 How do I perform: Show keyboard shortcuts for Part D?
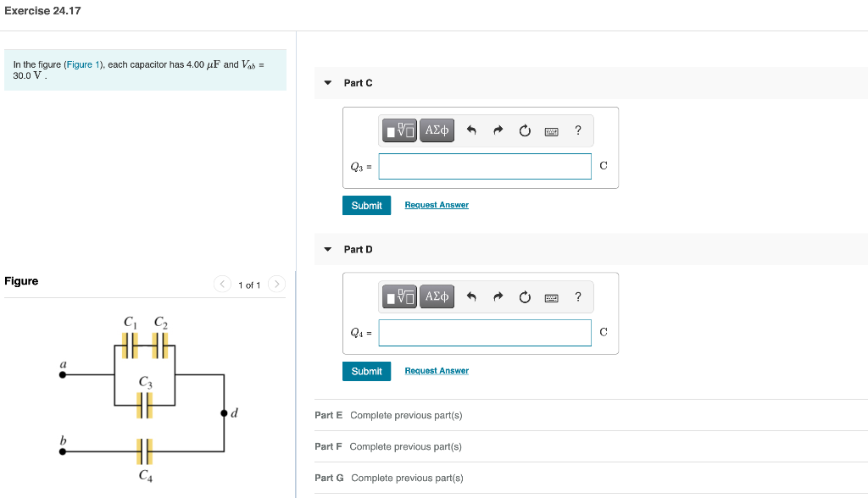pyautogui.click(x=551, y=297)
